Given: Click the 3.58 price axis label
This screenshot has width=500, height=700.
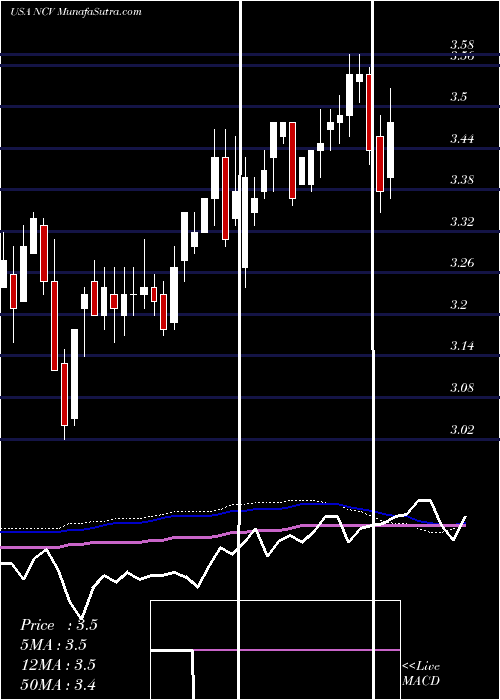Looking at the screenshot, I should coord(462,45).
